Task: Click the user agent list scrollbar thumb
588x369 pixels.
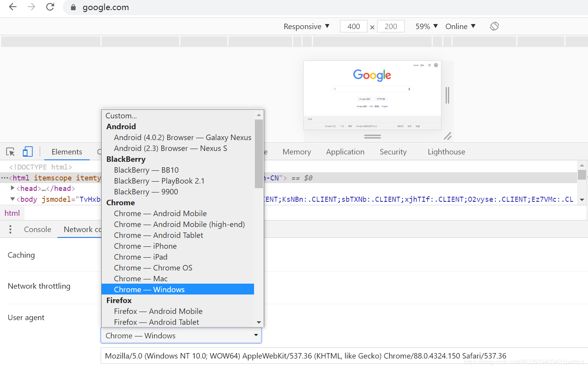Action: click(x=259, y=154)
